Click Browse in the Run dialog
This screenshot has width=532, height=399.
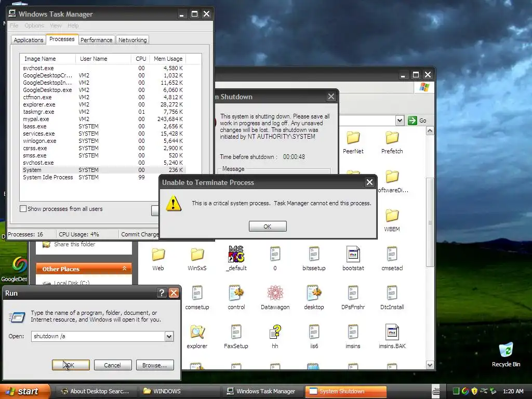coord(155,365)
